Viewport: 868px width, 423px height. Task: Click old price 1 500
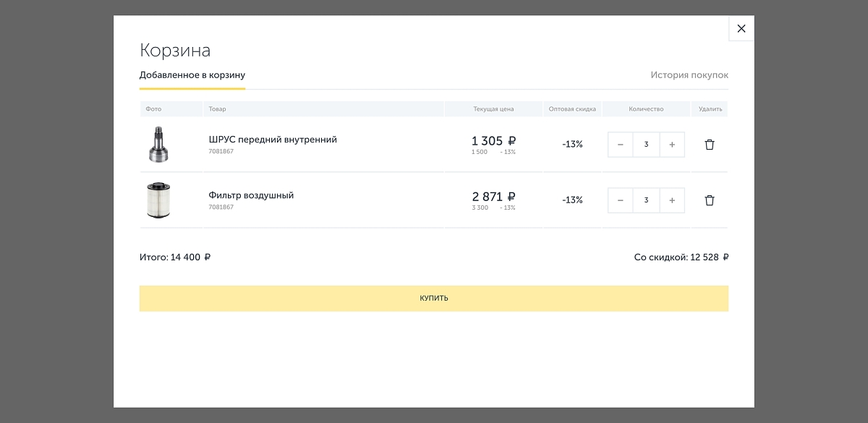479,152
